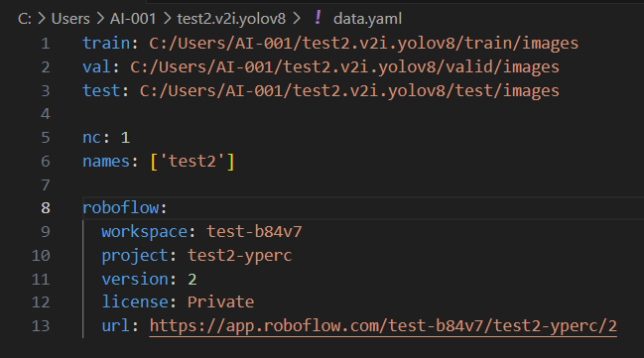This screenshot has width=644, height=358.
Task: Place cursor on the train path value
Action: (363, 44)
